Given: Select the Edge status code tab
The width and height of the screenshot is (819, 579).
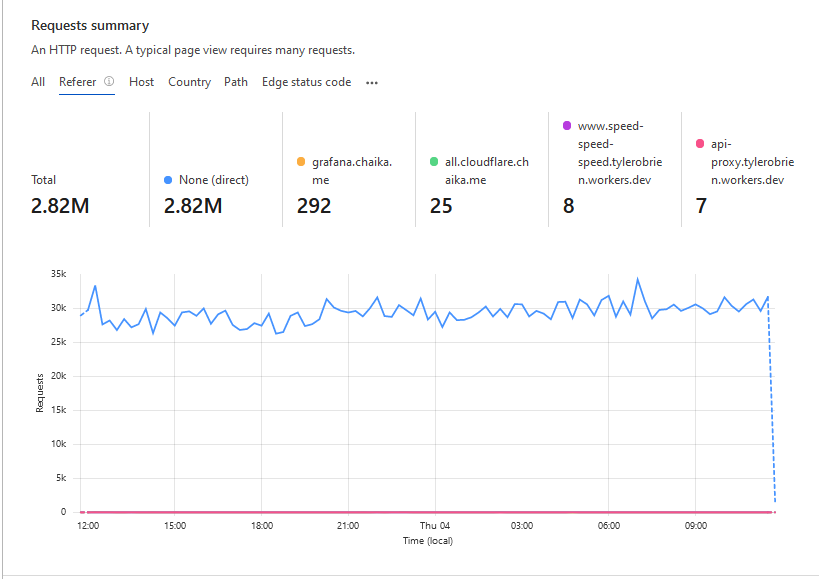Looking at the screenshot, I should click(306, 82).
